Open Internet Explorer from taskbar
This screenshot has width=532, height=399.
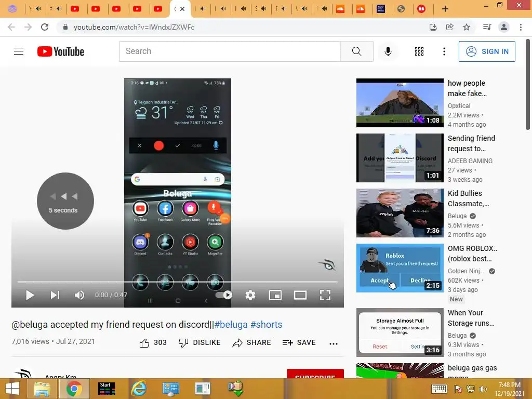tap(139, 389)
